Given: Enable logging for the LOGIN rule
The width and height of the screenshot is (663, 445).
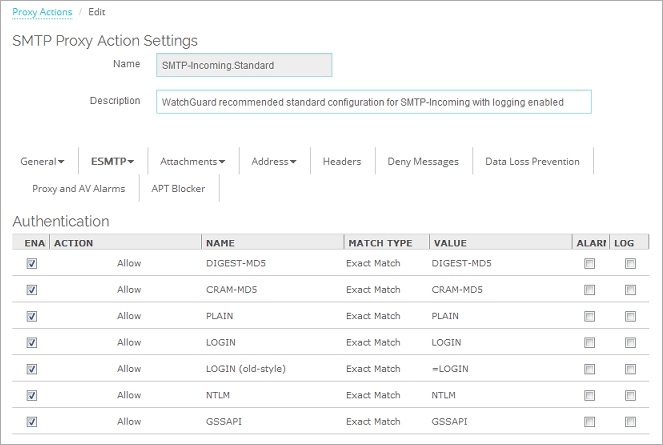Looking at the screenshot, I should pos(630,343).
